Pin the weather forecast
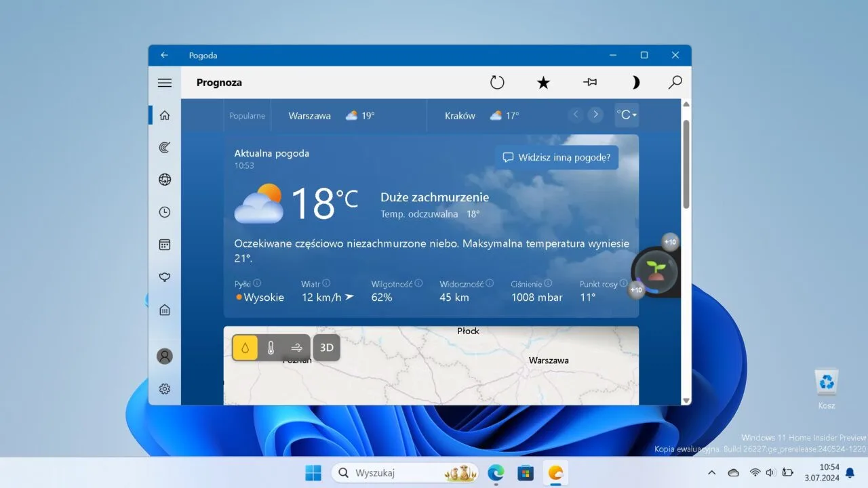 589,82
